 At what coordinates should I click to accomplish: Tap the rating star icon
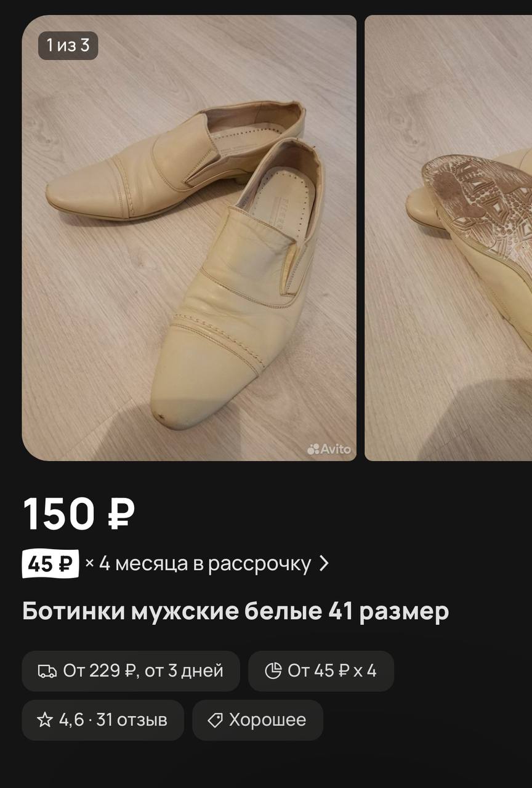click(45, 720)
